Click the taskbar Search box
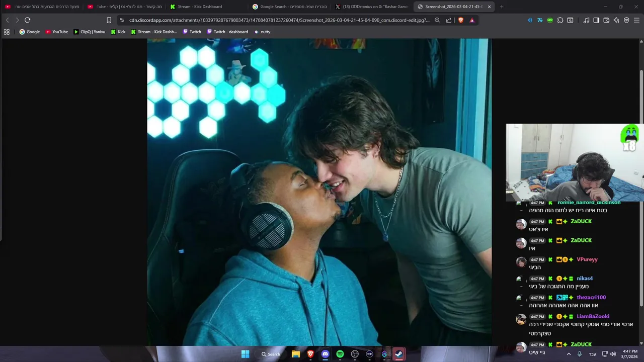The width and height of the screenshot is (644, 362). click(271, 354)
